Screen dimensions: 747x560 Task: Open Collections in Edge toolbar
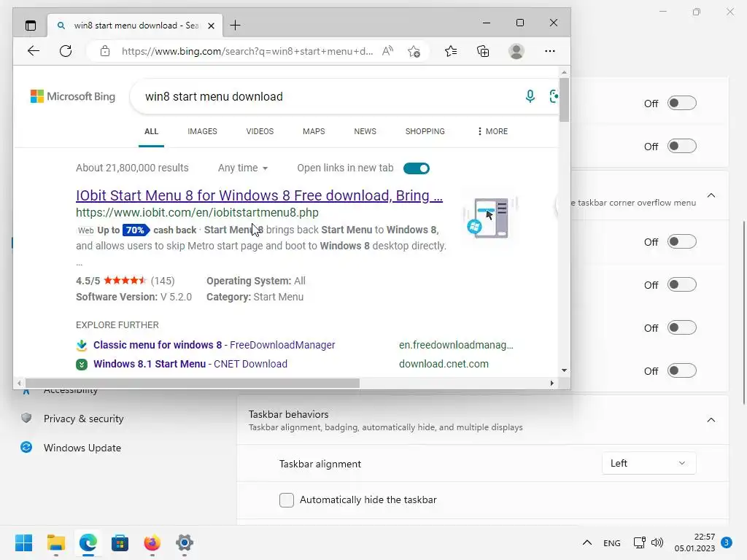(x=483, y=51)
